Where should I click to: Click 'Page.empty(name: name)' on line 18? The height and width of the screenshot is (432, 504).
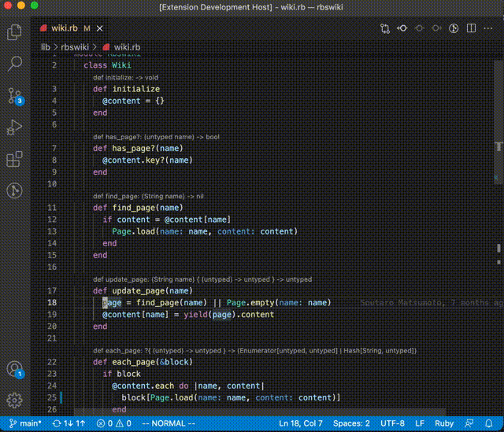[x=279, y=303]
